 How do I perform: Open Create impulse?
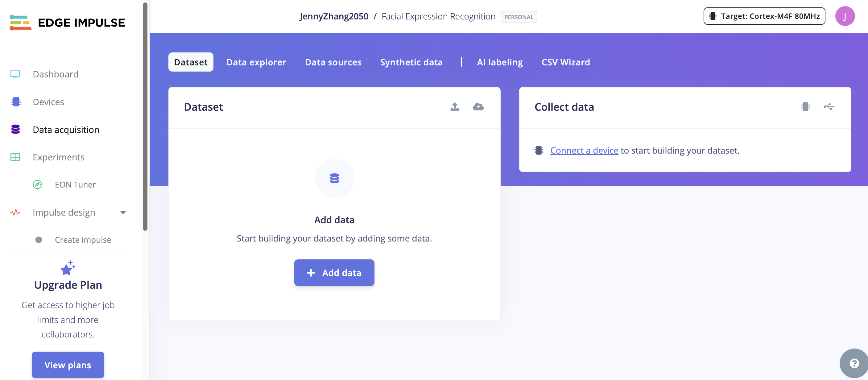coord(83,240)
